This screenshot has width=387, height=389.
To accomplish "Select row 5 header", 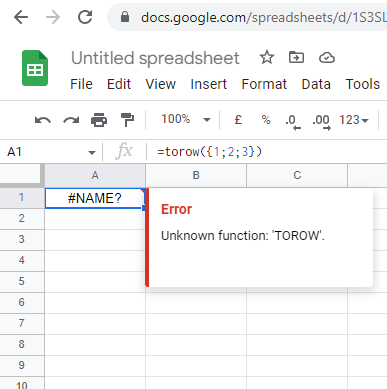I will click(22, 282).
